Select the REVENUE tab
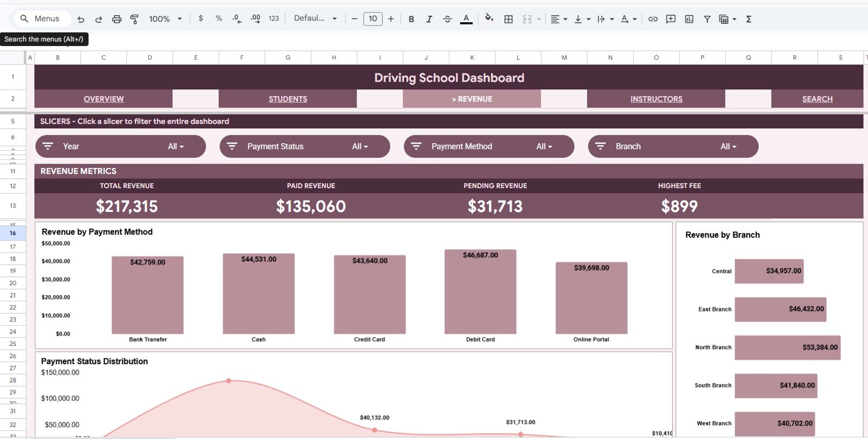This screenshot has height=439, width=868. tap(472, 99)
